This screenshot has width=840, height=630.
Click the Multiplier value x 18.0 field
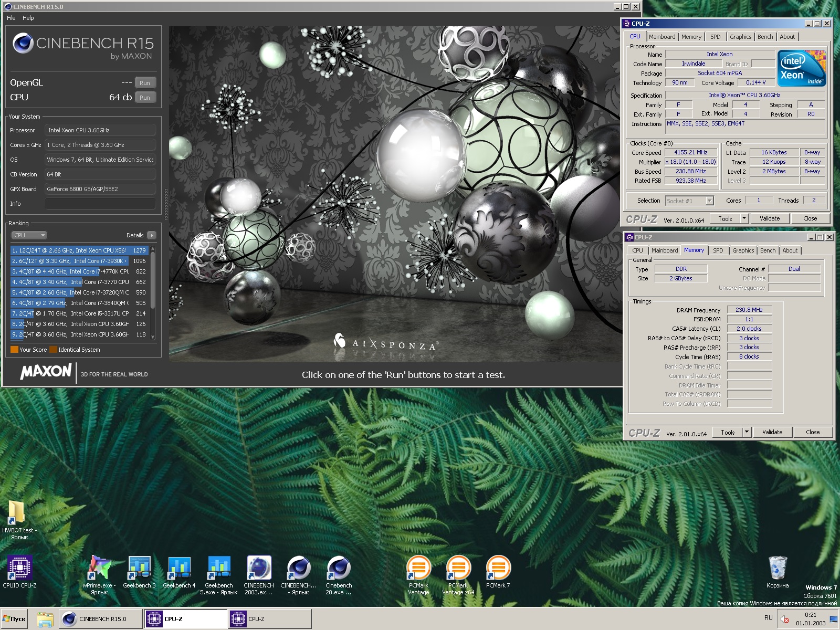click(x=690, y=162)
